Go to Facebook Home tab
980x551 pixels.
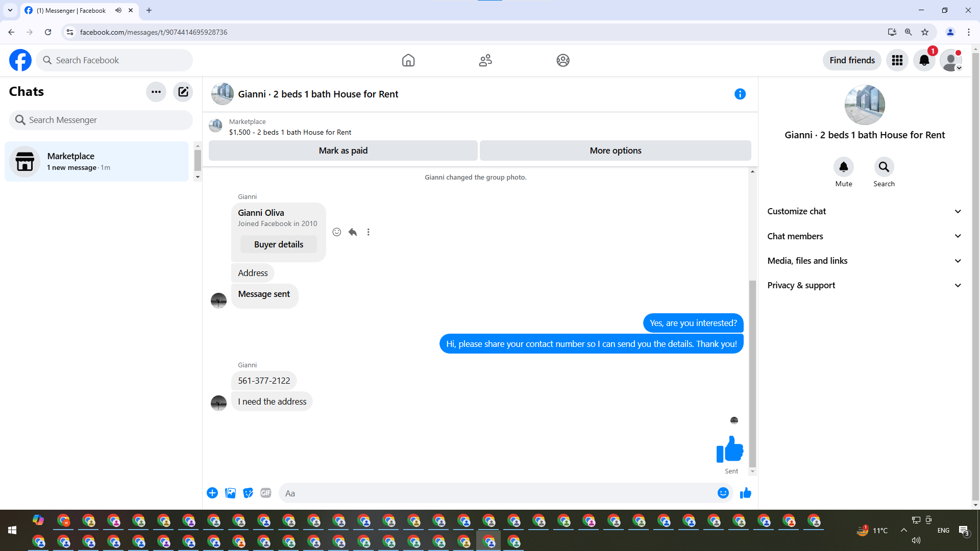coord(408,60)
